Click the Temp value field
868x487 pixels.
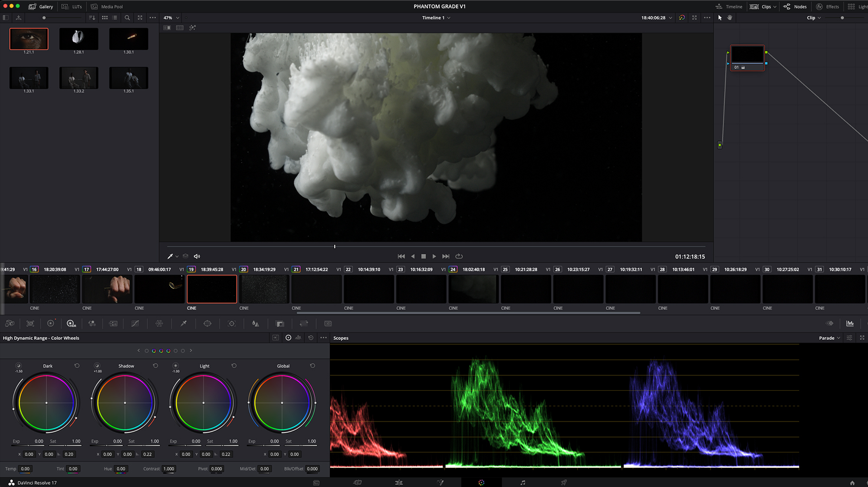(26, 469)
